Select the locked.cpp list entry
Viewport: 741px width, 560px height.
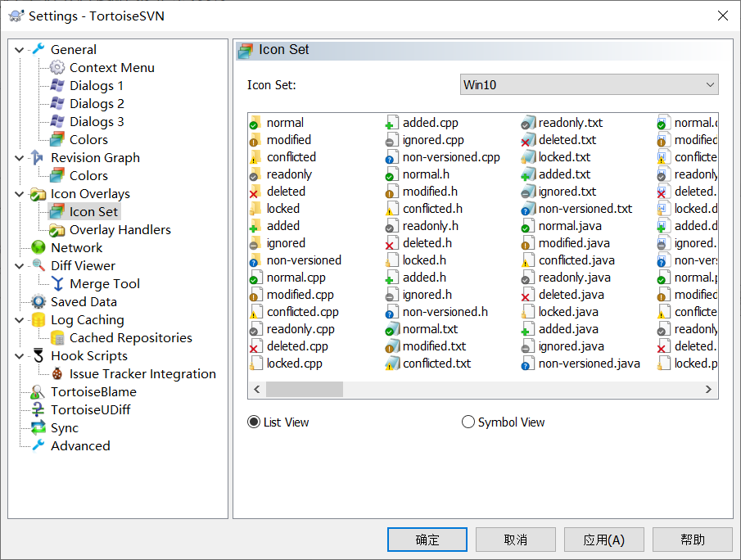(x=295, y=364)
